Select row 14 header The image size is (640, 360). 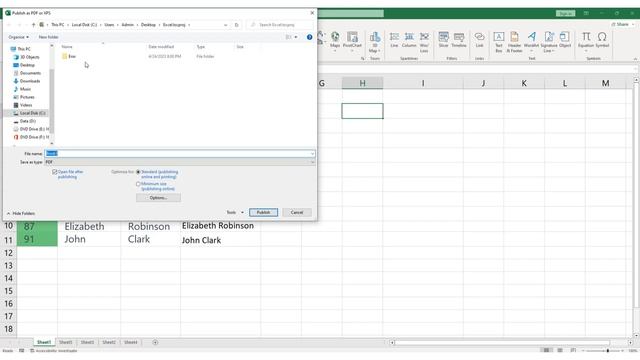(x=9, y=278)
